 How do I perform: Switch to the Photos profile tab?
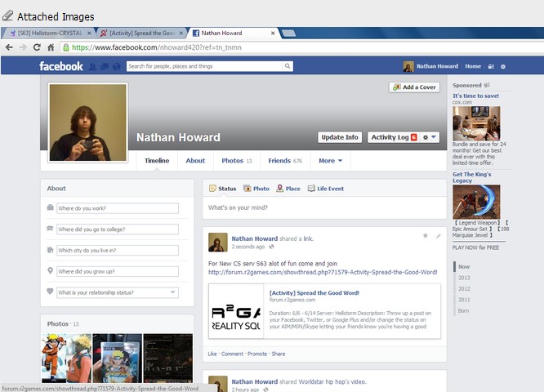(x=237, y=161)
